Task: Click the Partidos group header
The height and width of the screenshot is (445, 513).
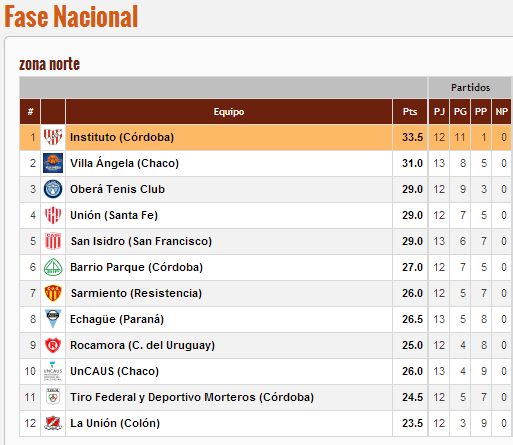Action: point(470,87)
